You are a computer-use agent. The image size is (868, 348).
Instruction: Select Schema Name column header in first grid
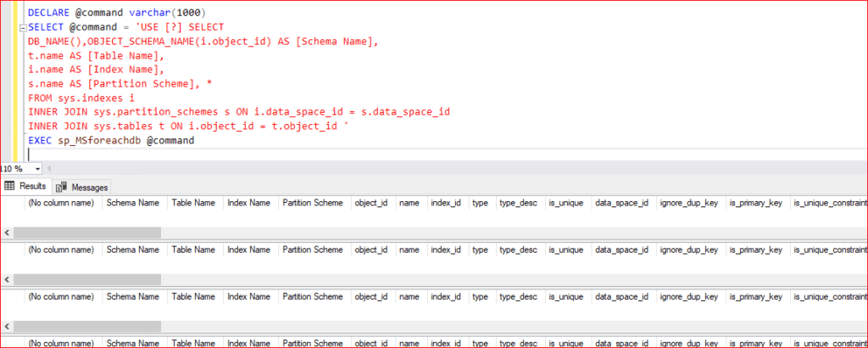[x=133, y=203]
